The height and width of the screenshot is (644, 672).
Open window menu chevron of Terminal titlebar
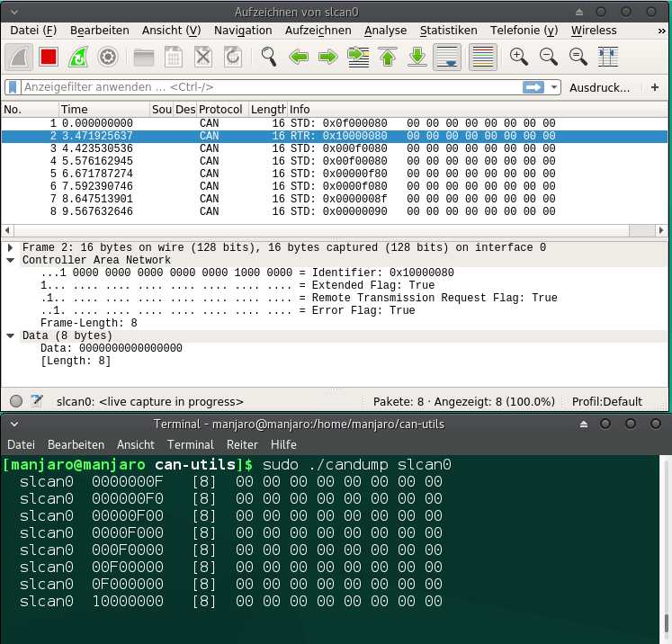point(14,425)
